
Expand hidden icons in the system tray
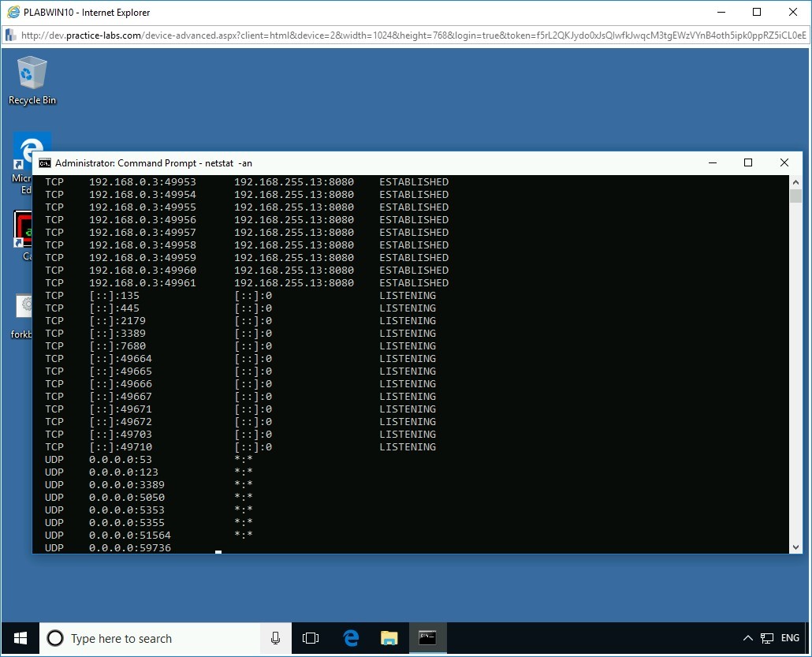tap(747, 637)
